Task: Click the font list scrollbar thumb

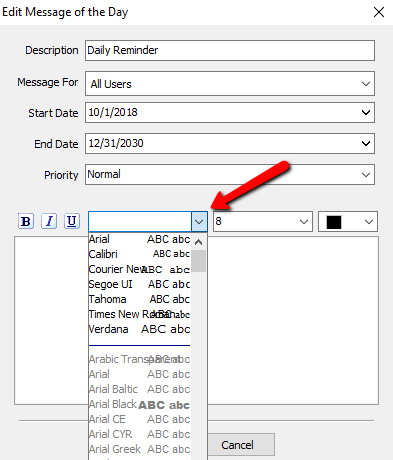Action: [x=198, y=261]
